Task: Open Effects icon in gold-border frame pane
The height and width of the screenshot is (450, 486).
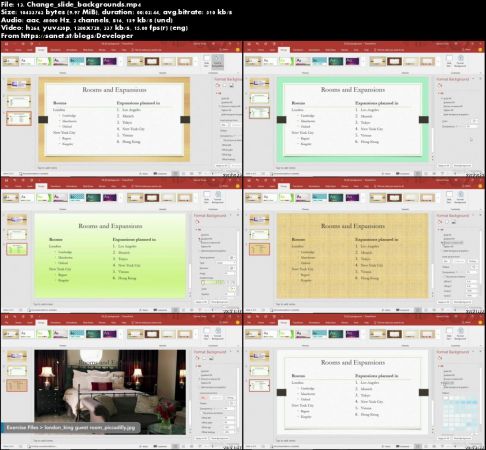Action: (225, 86)
